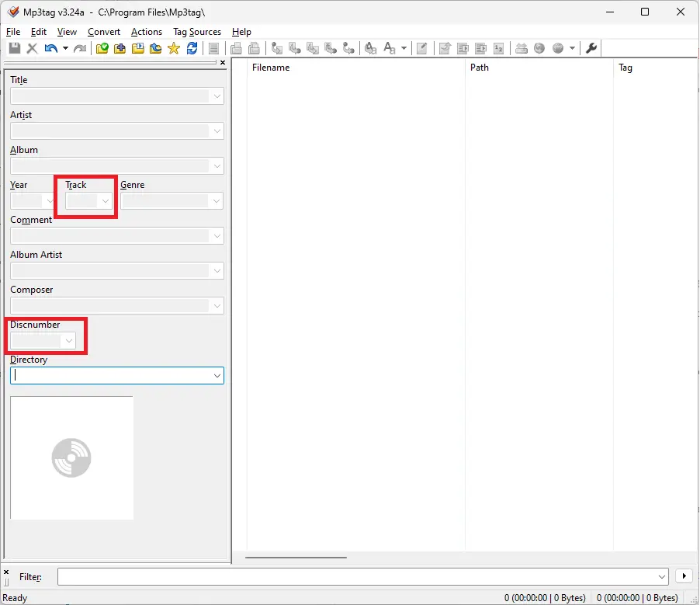700x605 pixels.
Task: Open the Convert menu
Action: [103, 32]
